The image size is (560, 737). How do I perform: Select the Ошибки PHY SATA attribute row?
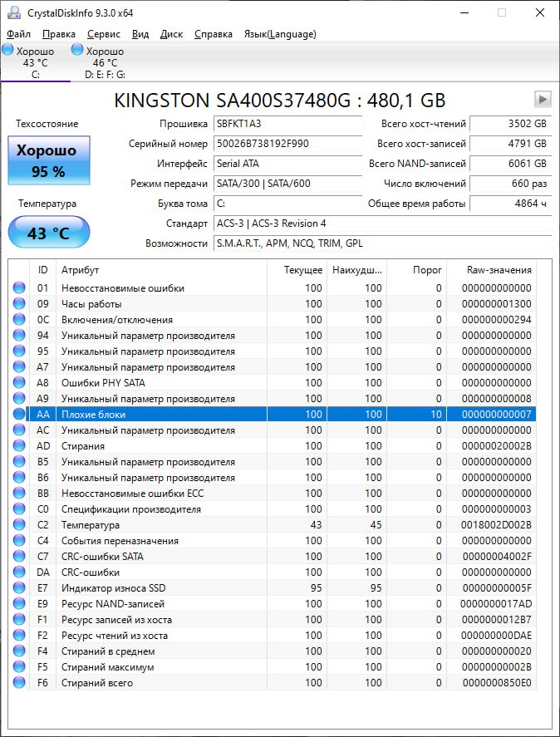(x=273, y=382)
